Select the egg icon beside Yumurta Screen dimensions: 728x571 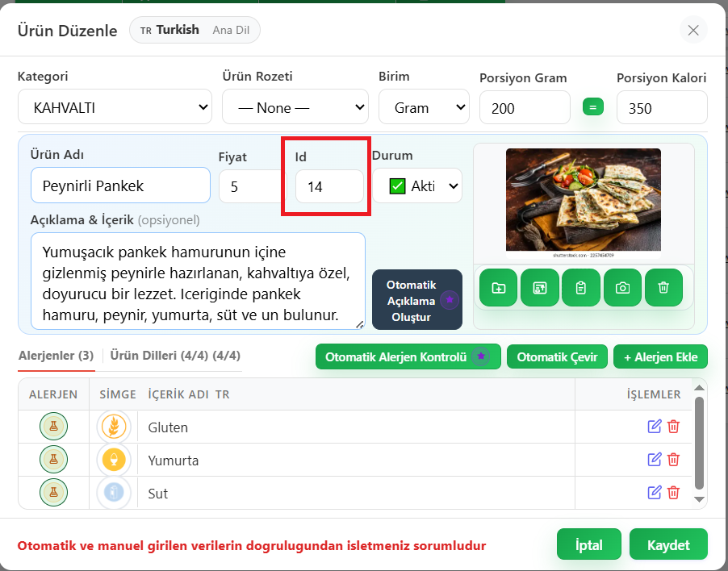113,460
